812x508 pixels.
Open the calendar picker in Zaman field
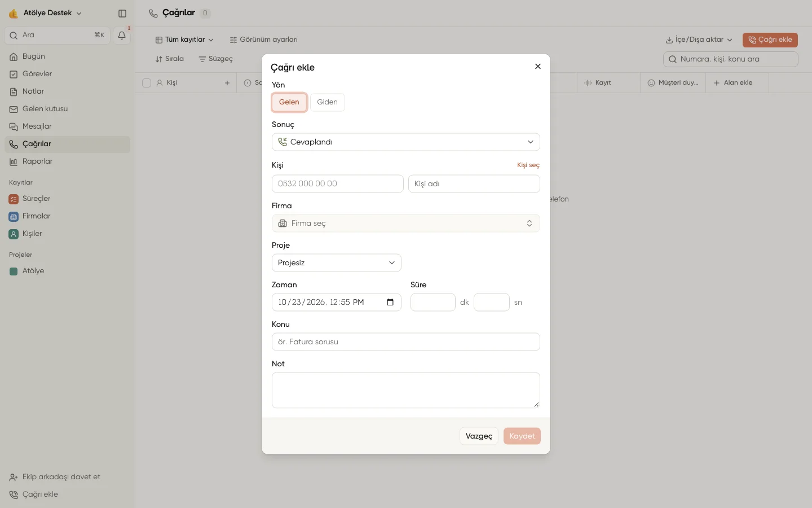coord(390,303)
